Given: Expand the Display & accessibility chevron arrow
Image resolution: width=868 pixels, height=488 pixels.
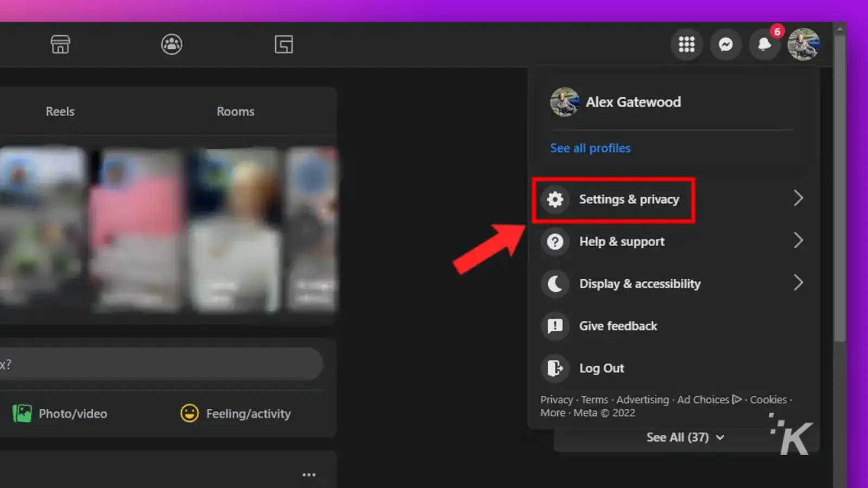Looking at the screenshot, I should point(798,282).
